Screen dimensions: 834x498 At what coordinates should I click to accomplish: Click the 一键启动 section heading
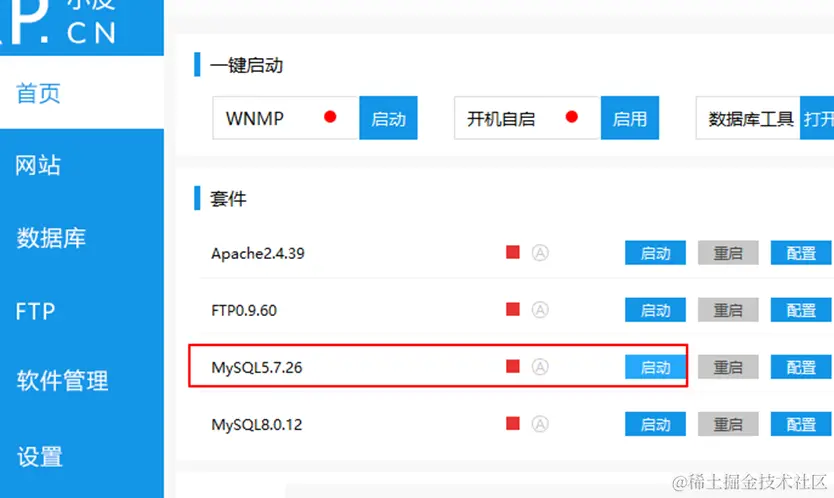tap(246, 65)
